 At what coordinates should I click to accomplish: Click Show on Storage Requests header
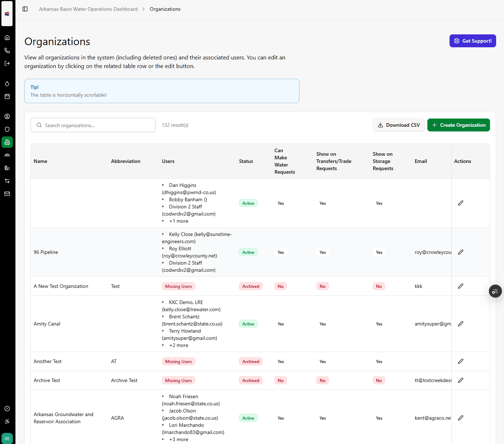click(x=383, y=161)
